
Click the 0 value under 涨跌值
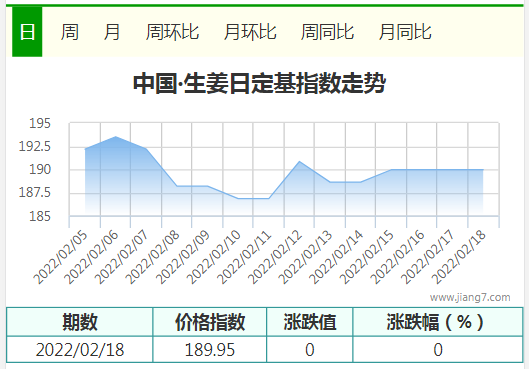(x=310, y=349)
